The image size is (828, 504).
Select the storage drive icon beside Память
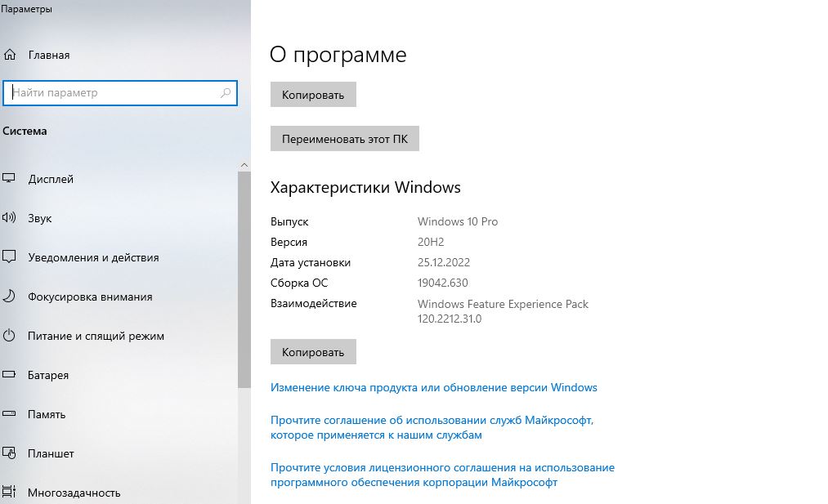click(x=10, y=414)
